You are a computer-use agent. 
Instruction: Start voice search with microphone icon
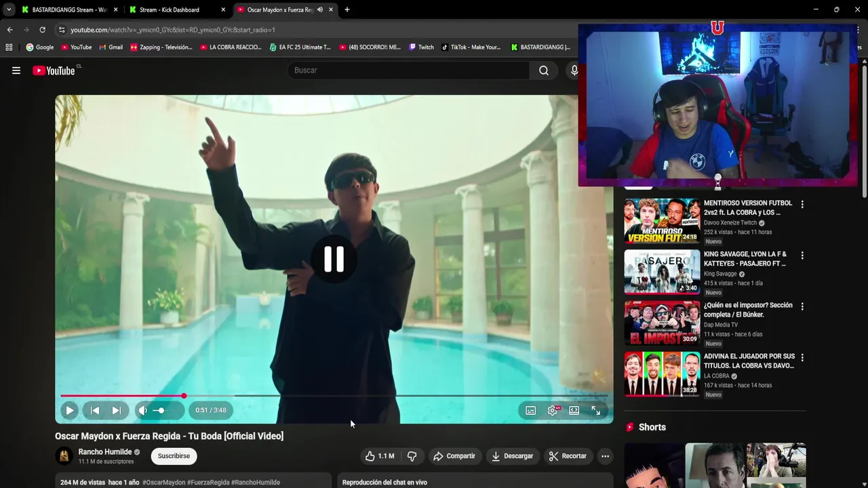pyautogui.click(x=574, y=70)
